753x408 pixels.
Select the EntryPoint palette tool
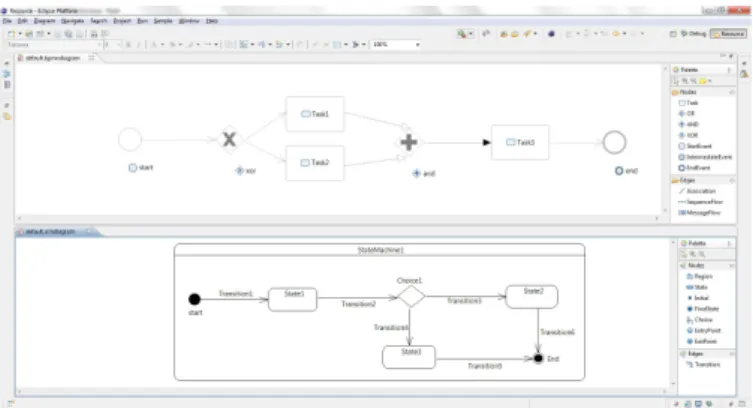coord(704,331)
